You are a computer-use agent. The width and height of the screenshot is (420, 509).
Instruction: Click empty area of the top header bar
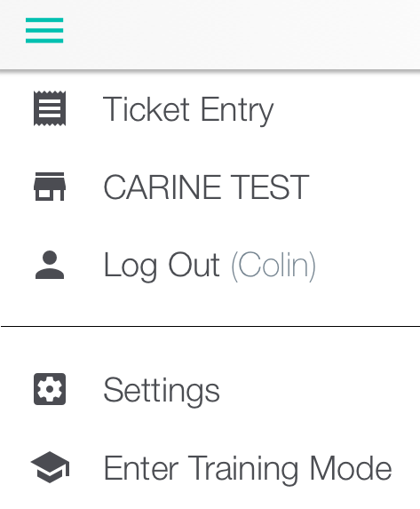240,34
